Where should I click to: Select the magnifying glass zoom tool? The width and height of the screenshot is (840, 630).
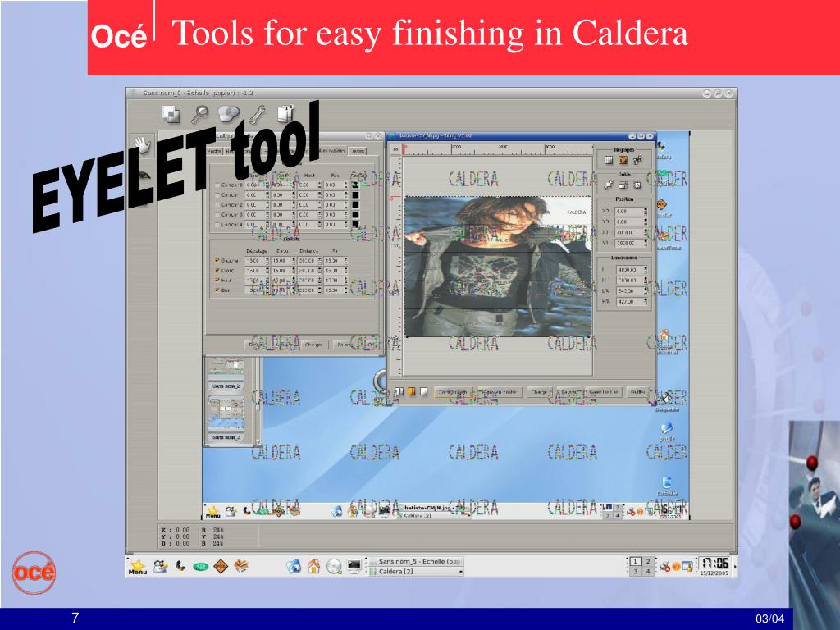200,114
